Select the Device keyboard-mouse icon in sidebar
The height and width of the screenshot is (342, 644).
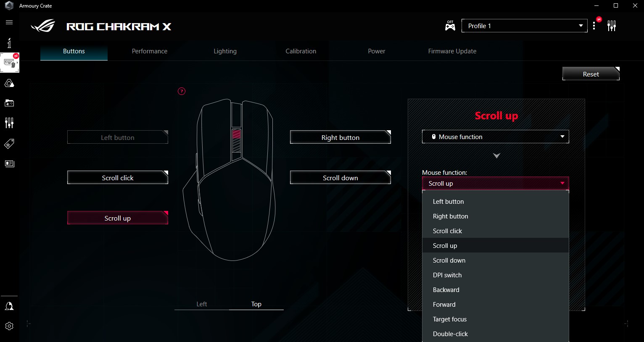click(10, 63)
